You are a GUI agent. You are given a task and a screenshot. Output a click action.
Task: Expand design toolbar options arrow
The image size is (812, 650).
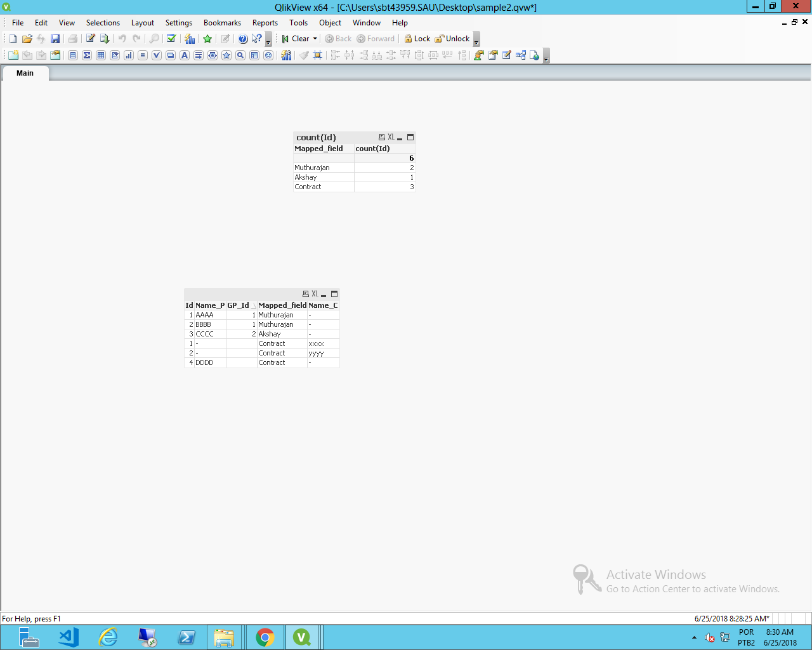(x=546, y=56)
